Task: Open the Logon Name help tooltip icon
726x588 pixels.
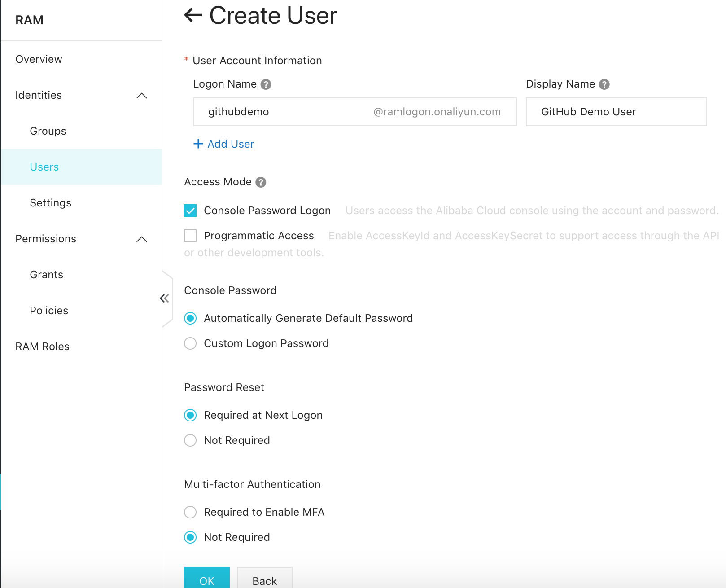Action: tap(266, 84)
